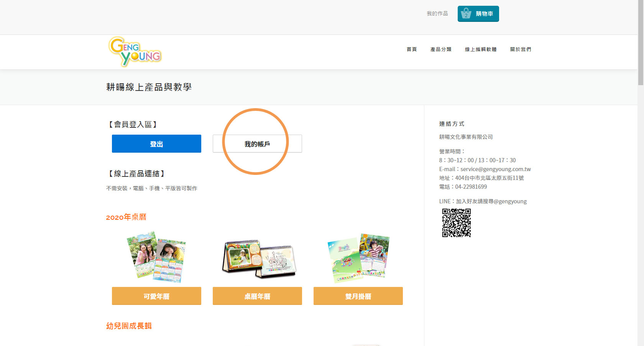Open 我的帳戶 button

point(257,143)
